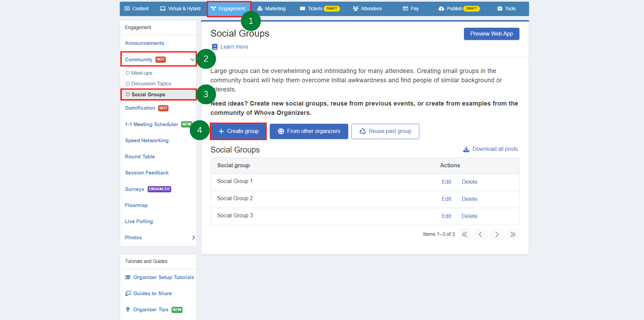Click the download icon beside Download all posts
The height and width of the screenshot is (320, 644).
click(466, 149)
